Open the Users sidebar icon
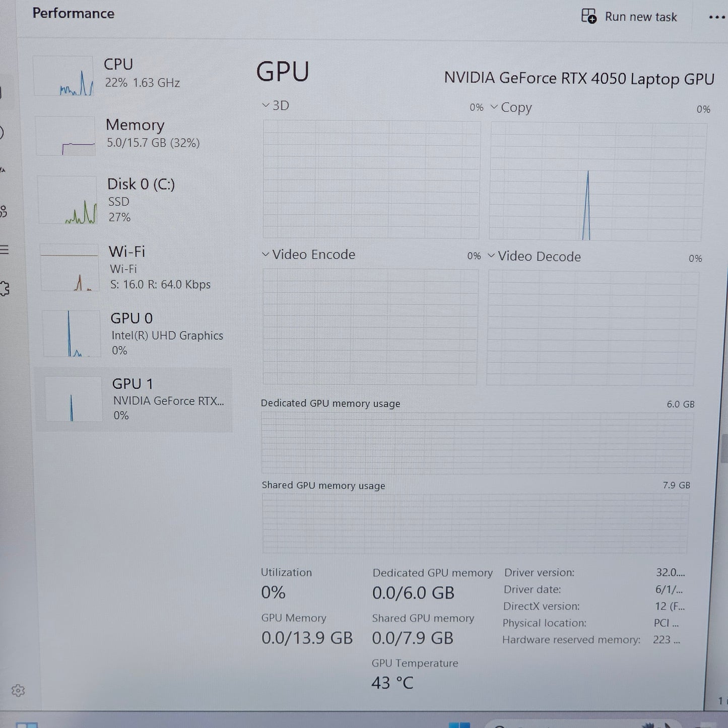This screenshot has height=728, width=728. pyautogui.click(x=4, y=211)
